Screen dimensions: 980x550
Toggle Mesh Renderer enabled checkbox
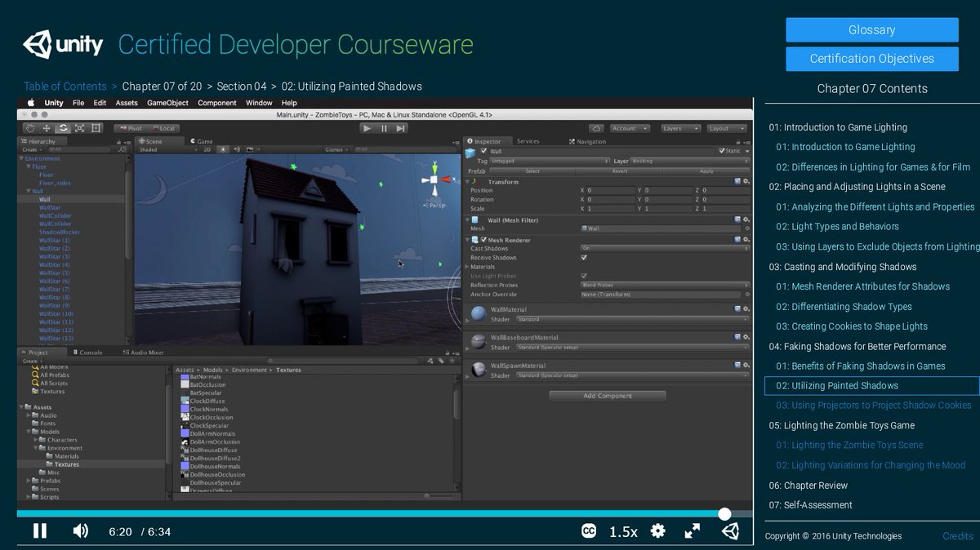(x=483, y=240)
